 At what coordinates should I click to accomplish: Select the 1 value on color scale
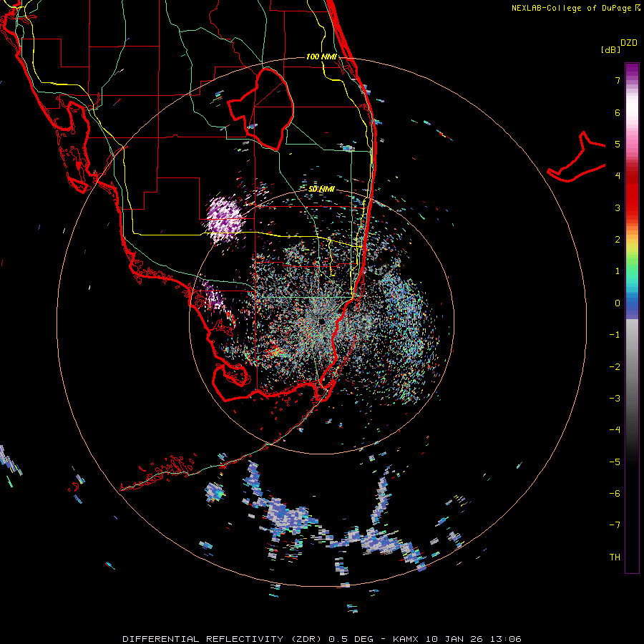(618, 271)
